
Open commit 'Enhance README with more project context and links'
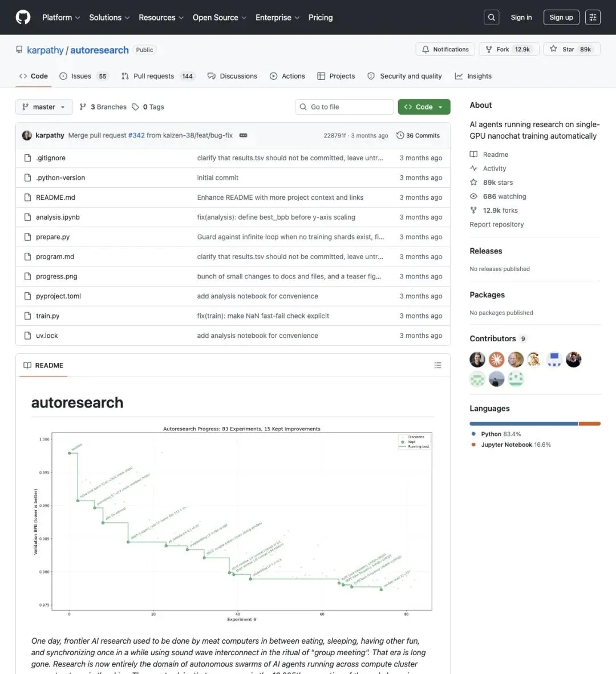coord(280,197)
